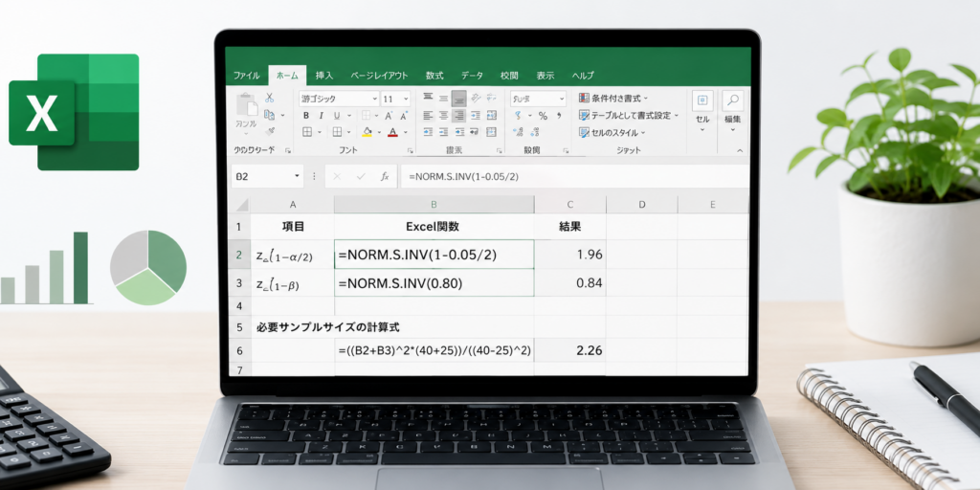Decrease font size with smaller A icon
The width and height of the screenshot is (980, 490).
pos(404,116)
